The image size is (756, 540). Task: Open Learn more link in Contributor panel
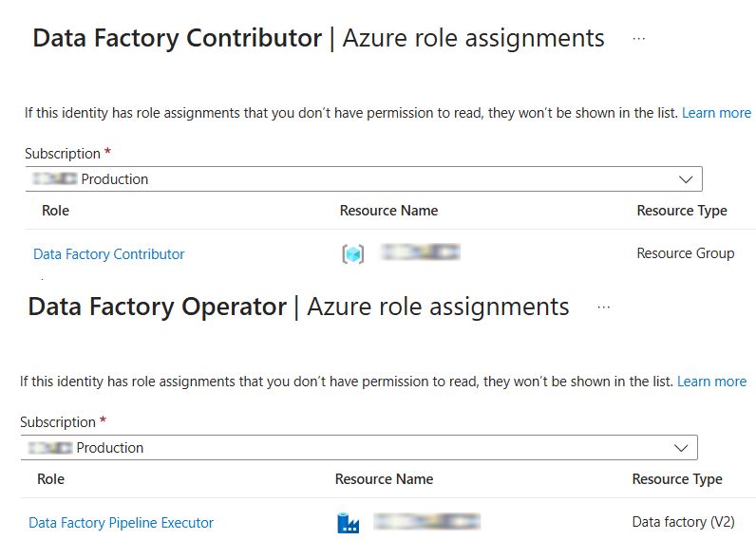tap(716, 113)
